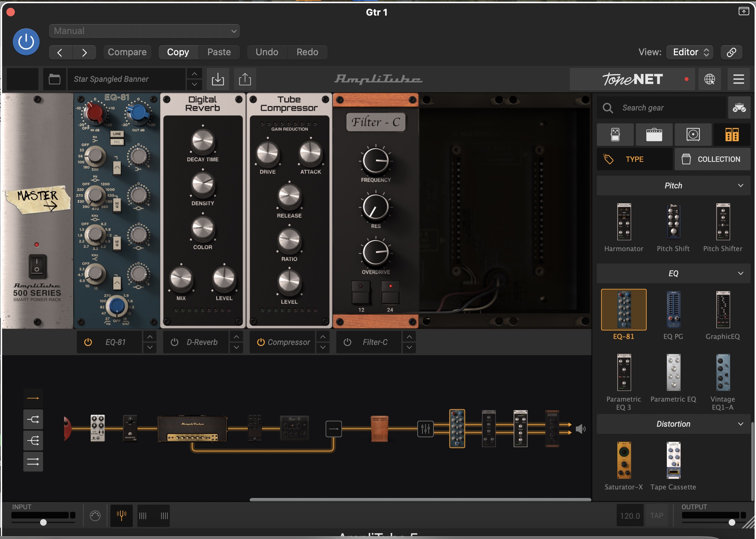Toggle the plugin bypass power button
756x539 pixels.
[26, 42]
